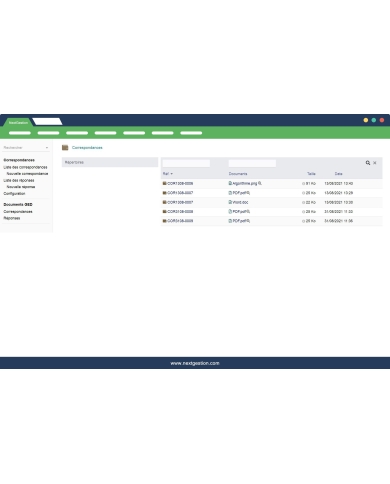Click the 22 Ko size cell

pyautogui.click(x=309, y=202)
